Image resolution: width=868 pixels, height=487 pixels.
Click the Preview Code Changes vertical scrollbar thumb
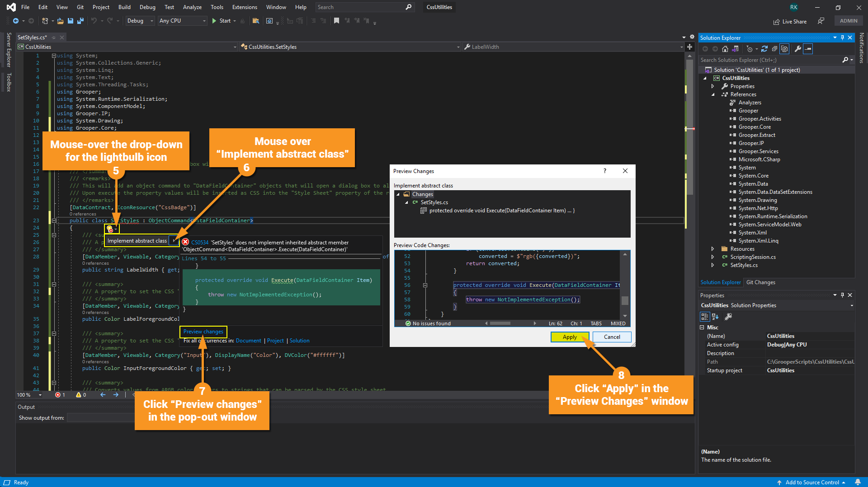[x=625, y=300]
